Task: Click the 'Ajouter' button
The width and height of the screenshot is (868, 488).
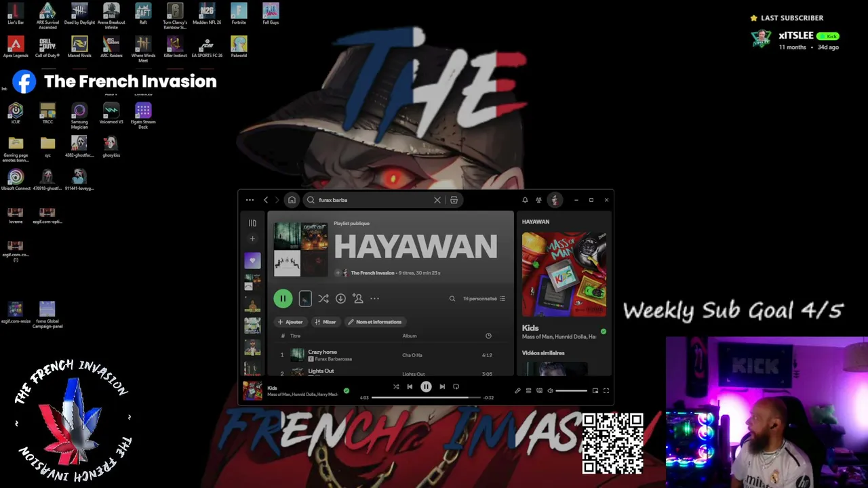Action: click(x=290, y=322)
